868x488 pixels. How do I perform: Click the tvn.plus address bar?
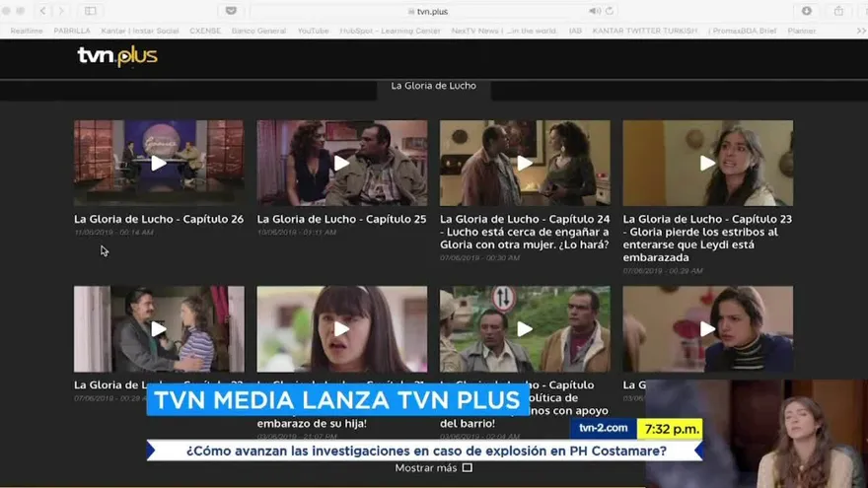(x=432, y=11)
